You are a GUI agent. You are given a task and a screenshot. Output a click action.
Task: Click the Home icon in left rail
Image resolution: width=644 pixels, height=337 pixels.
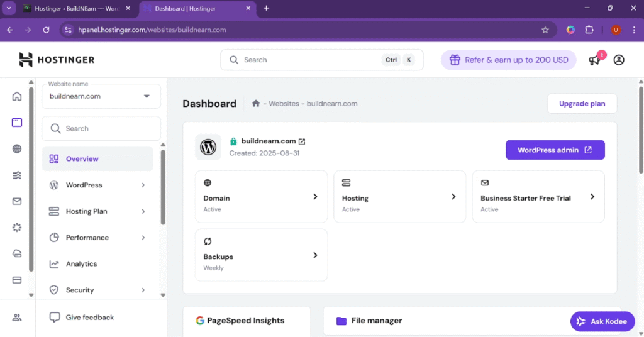click(17, 96)
